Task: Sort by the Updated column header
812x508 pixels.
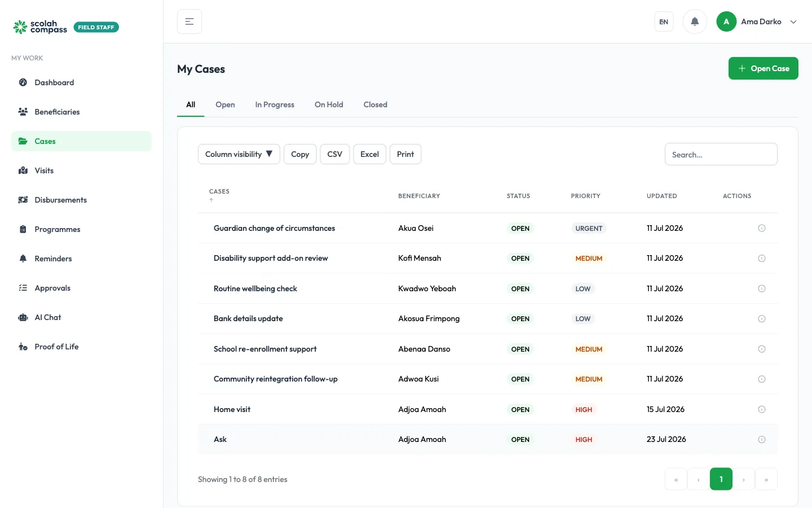Action: [661, 196]
